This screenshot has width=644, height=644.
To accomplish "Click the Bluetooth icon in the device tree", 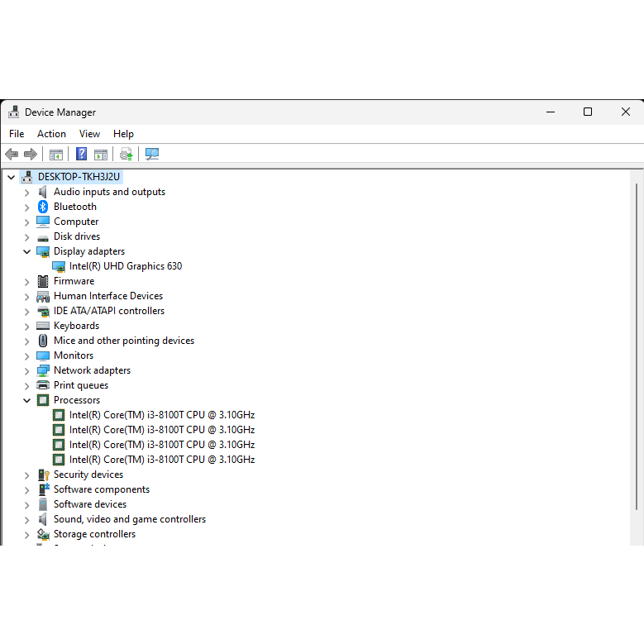I will pos(43,207).
